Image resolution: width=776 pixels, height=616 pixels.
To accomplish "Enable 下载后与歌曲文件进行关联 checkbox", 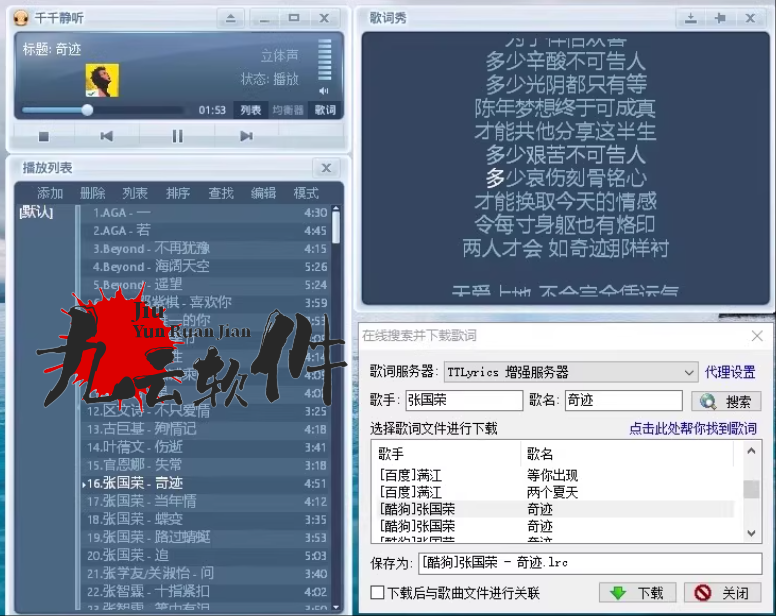I will pyautogui.click(x=377, y=592).
